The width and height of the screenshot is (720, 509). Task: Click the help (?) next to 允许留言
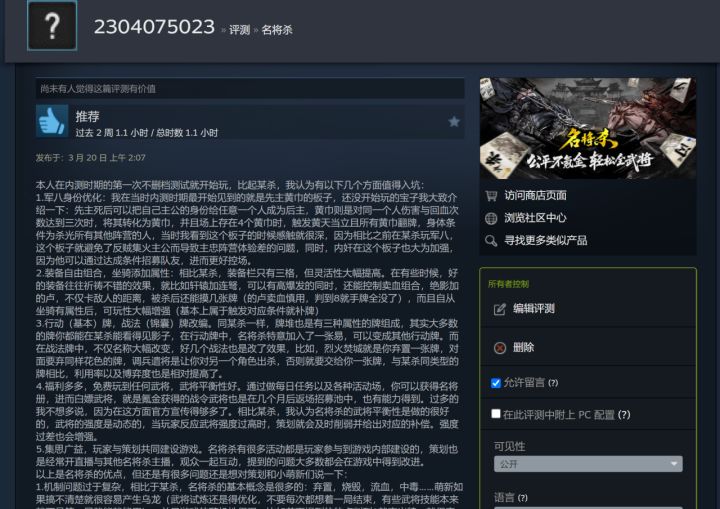coord(553,383)
